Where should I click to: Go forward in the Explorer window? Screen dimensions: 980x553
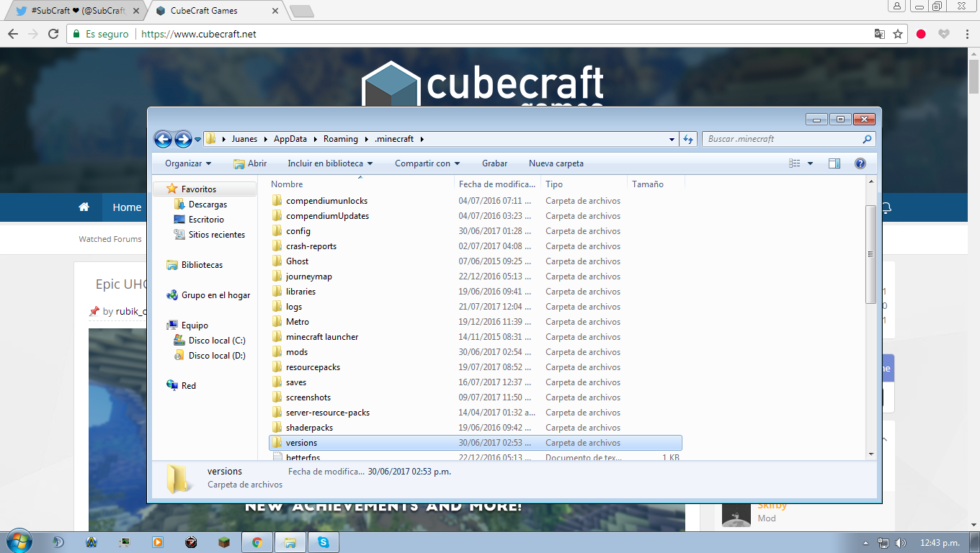(183, 139)
